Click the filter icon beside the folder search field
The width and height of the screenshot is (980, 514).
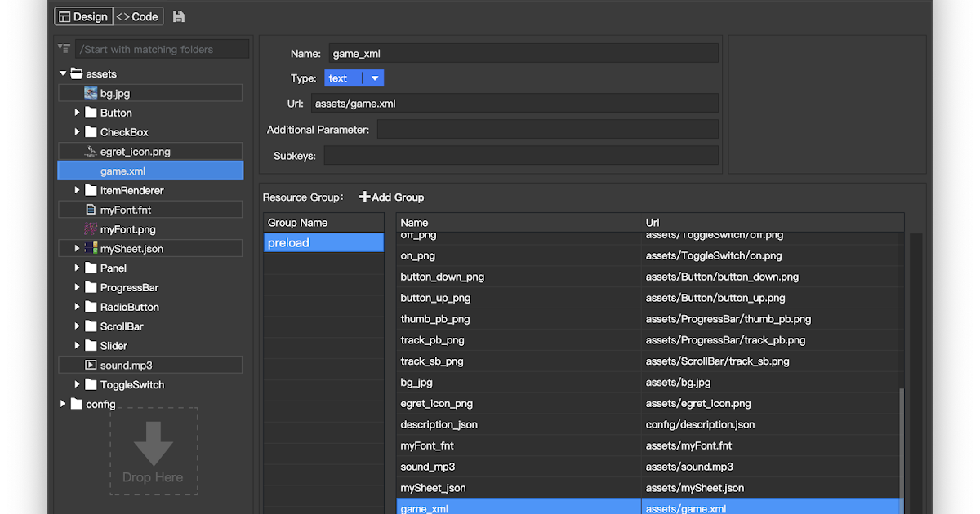[63, 48]
